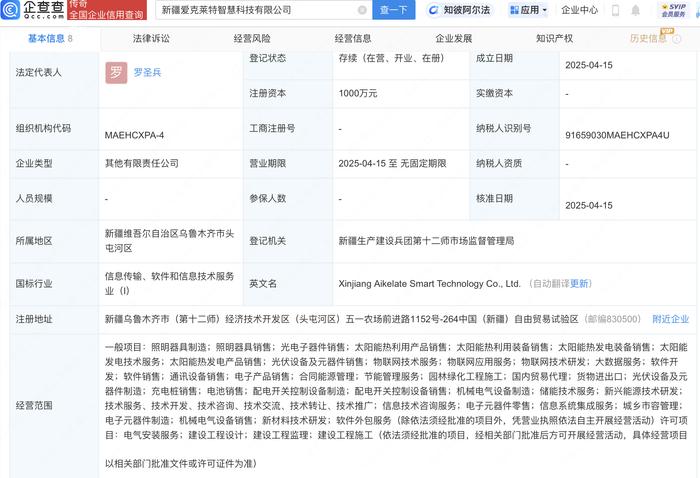The width and height of the screenshot is (700, 478).
Task: Clear the search box with the X icon
Action: tap(362, 10)
